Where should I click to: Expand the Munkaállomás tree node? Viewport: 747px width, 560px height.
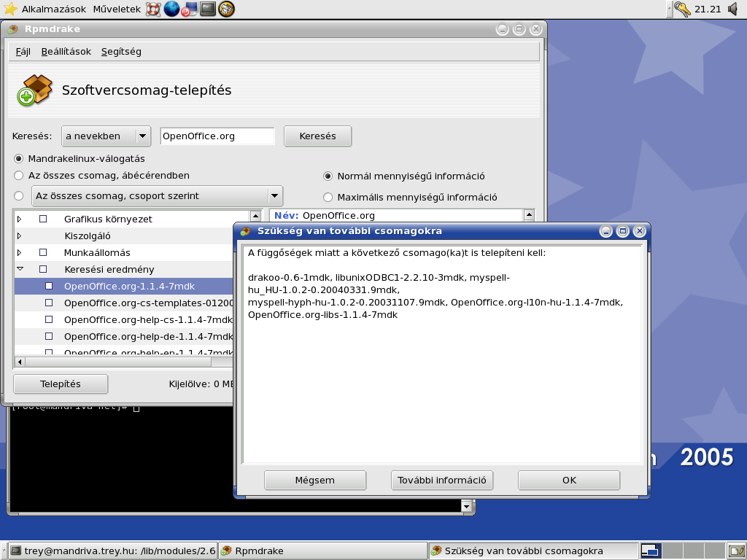point(20,252)
